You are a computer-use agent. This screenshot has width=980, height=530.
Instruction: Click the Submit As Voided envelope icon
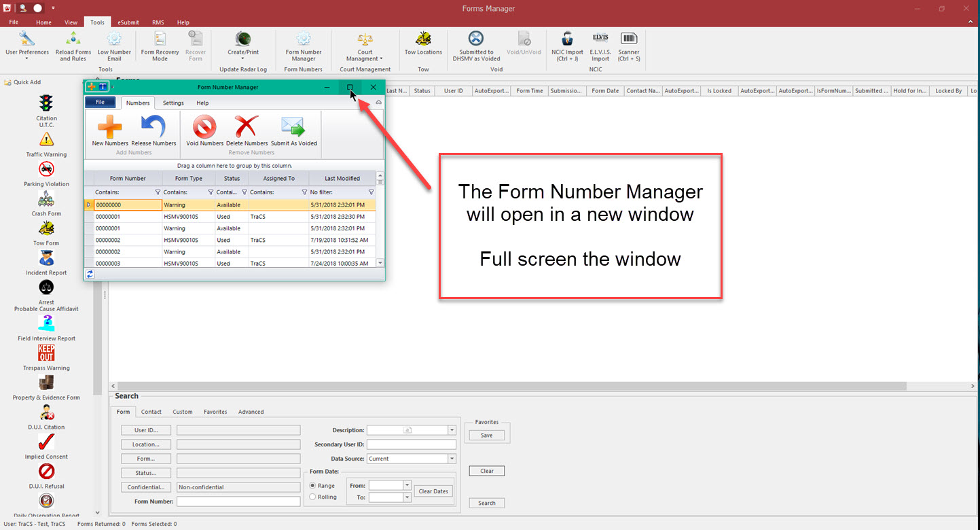(x=293, y=127)
